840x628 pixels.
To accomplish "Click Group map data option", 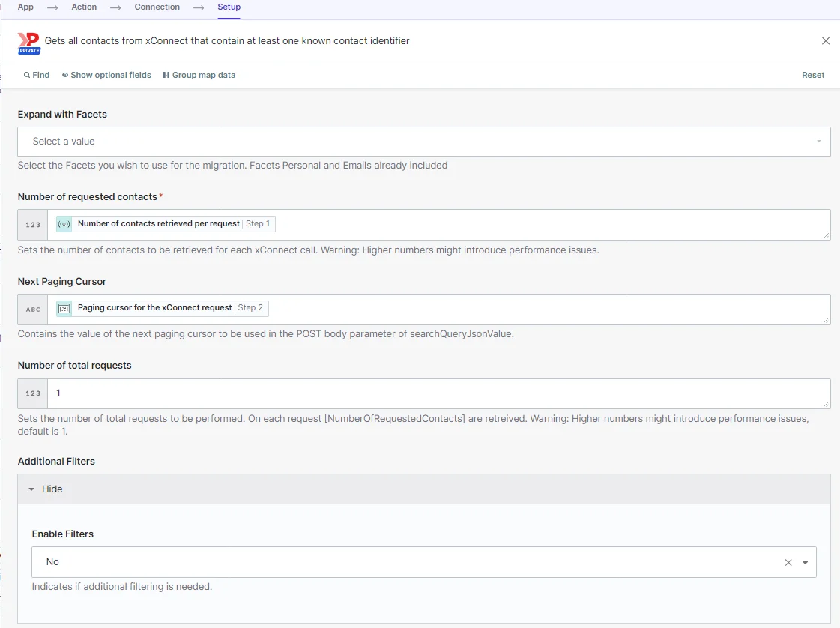I will (x=199, y=75).
